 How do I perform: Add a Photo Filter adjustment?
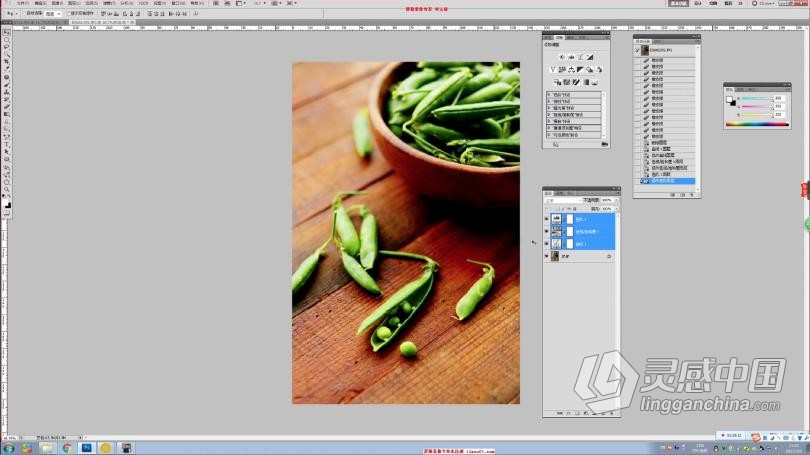coord(589,69)
